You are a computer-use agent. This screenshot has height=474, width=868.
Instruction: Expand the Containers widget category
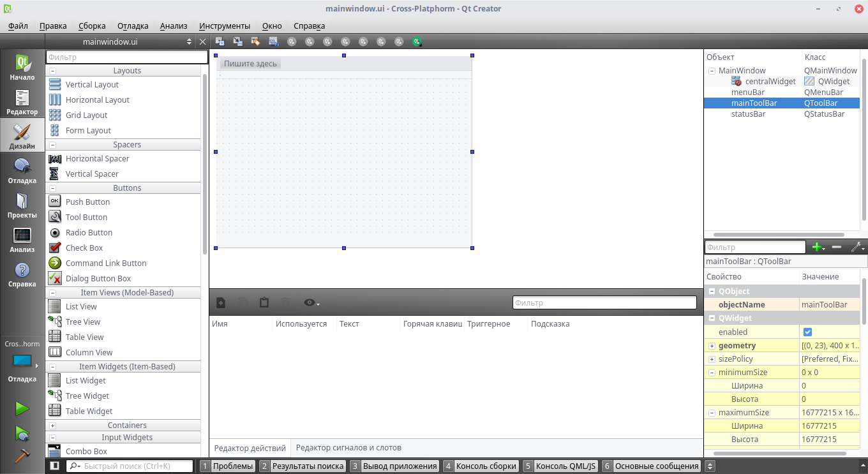pyautogui.click(x=52, y=426)
